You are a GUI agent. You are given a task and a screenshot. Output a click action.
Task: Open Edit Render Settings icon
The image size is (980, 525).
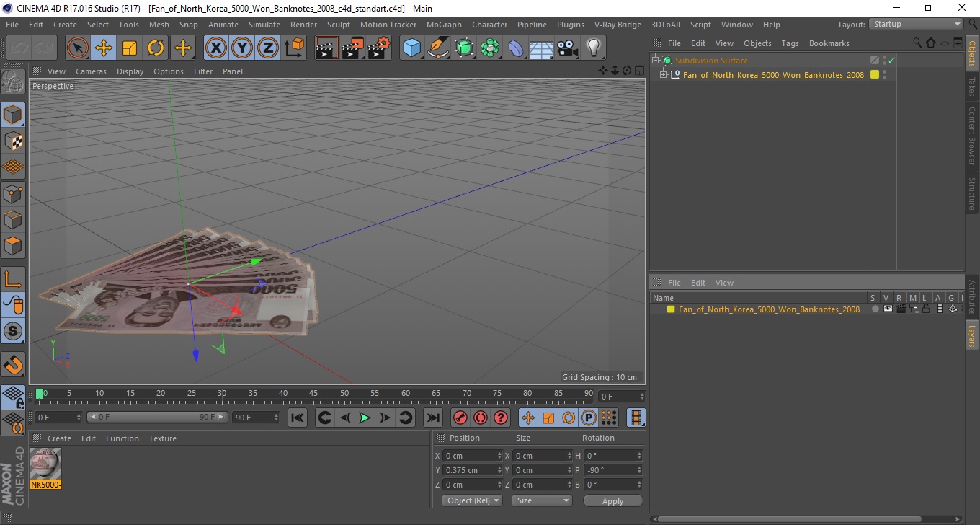(379, 48)
